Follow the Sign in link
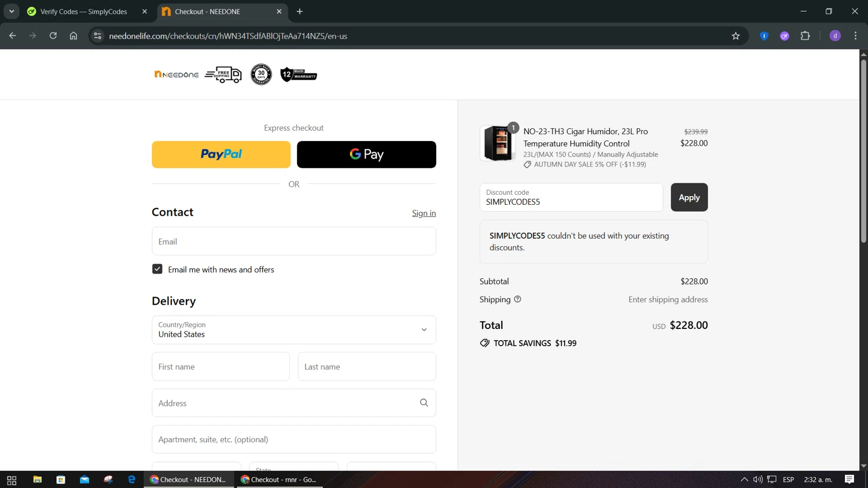Viewport: 868px width, 488px height. (x=424, y=213)
